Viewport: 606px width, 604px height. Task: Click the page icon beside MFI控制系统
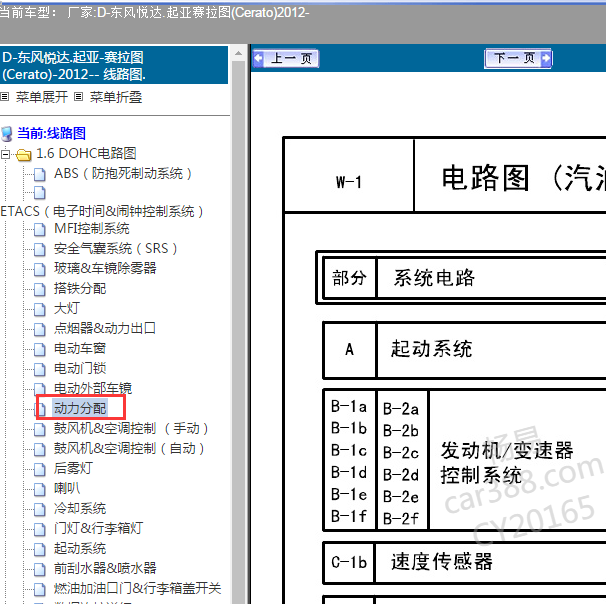[x=39, y=229]
